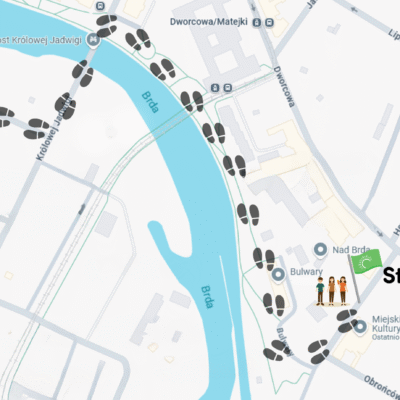Click the Królowej Jadwigi street label
Image resolution: width=400 pixels, height=400 pixels.
[53, 128]
